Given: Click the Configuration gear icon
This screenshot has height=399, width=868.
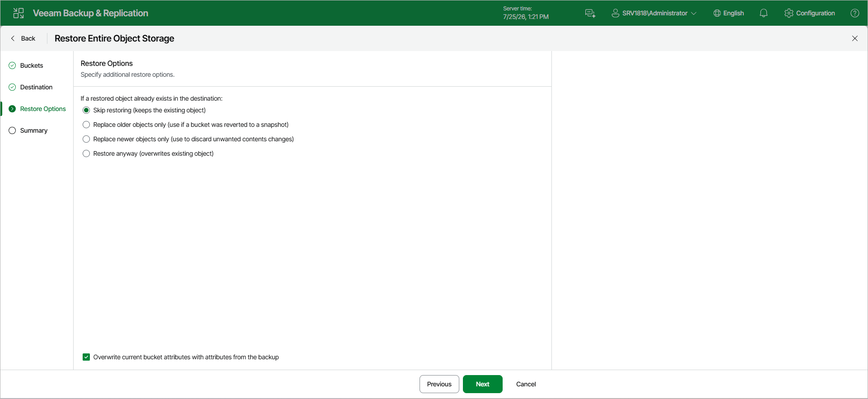Looking at the screenshot, I should coord(789,13).
